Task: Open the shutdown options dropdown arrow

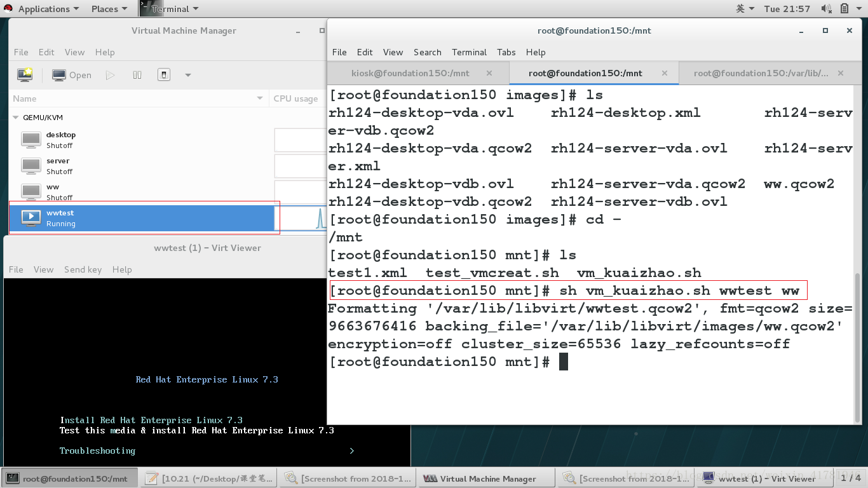Action: [188, 75]
